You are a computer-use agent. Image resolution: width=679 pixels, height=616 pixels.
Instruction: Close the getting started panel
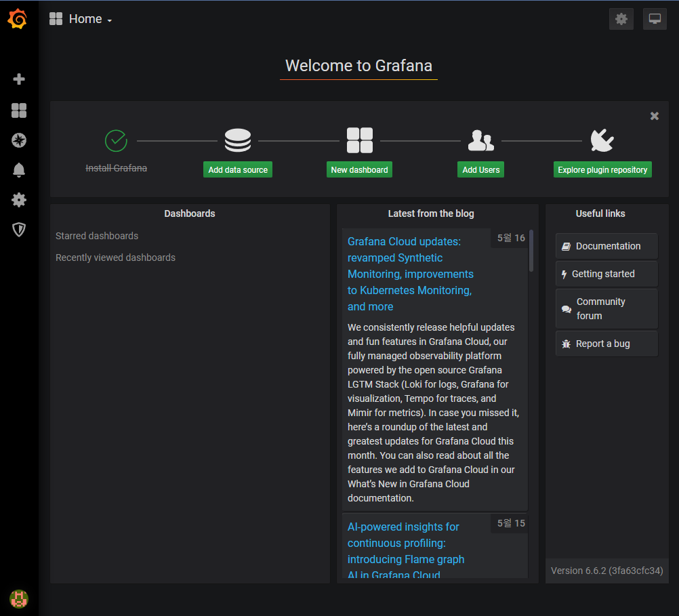coord(655,116)
